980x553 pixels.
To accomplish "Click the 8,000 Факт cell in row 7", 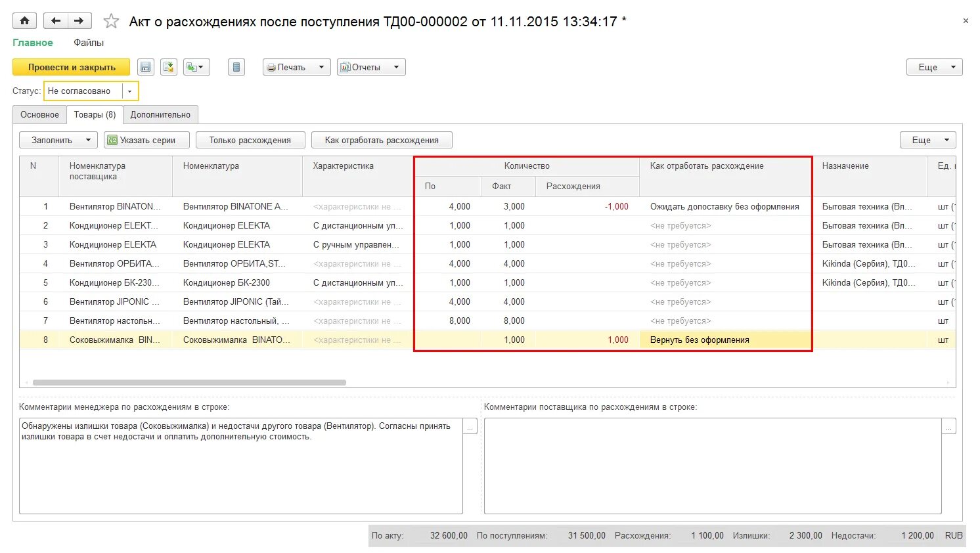I will (508, 321).
